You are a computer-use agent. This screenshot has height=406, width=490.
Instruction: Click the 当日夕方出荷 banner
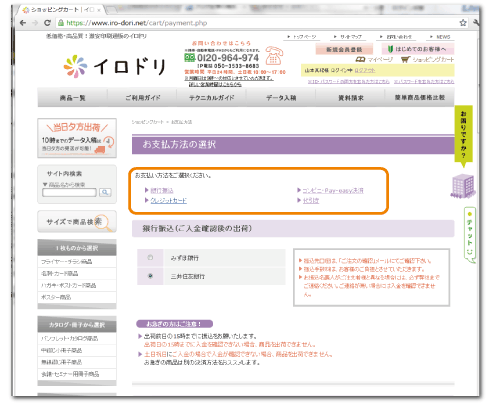click(77, 138)
